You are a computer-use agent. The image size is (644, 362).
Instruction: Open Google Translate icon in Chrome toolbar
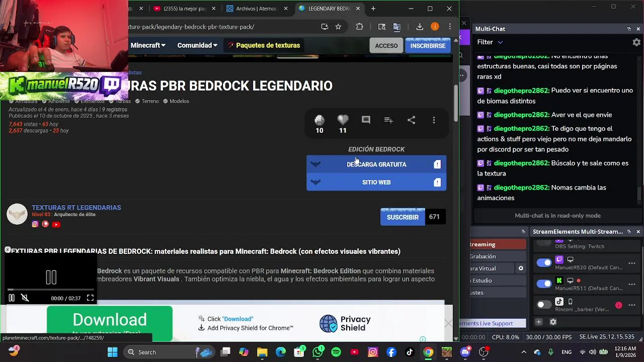(397, 27)
